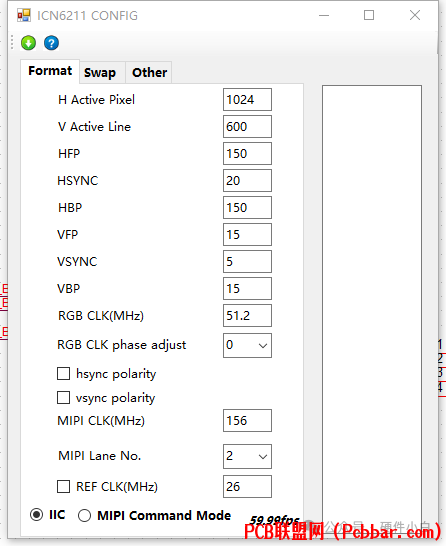446x546 pixels.
Task: Click the toolbar grip handle
Action: pyautogui.click(x=12, y=42)
